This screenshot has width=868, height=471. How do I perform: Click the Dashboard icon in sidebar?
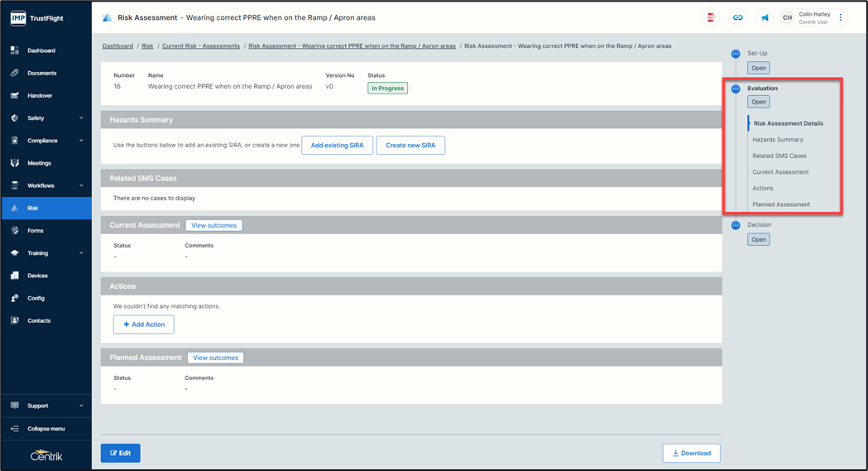[x=15, y=50]
